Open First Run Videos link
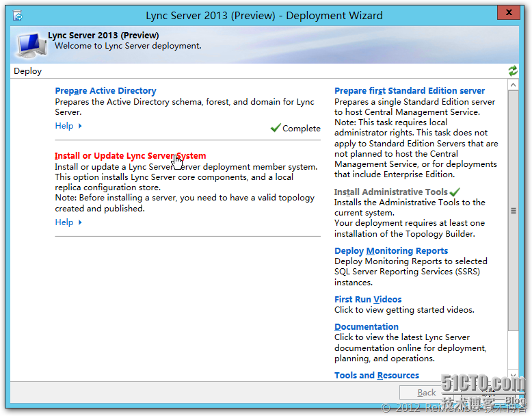The height and width of the screenshot is (416, 532). pos(368,299)
